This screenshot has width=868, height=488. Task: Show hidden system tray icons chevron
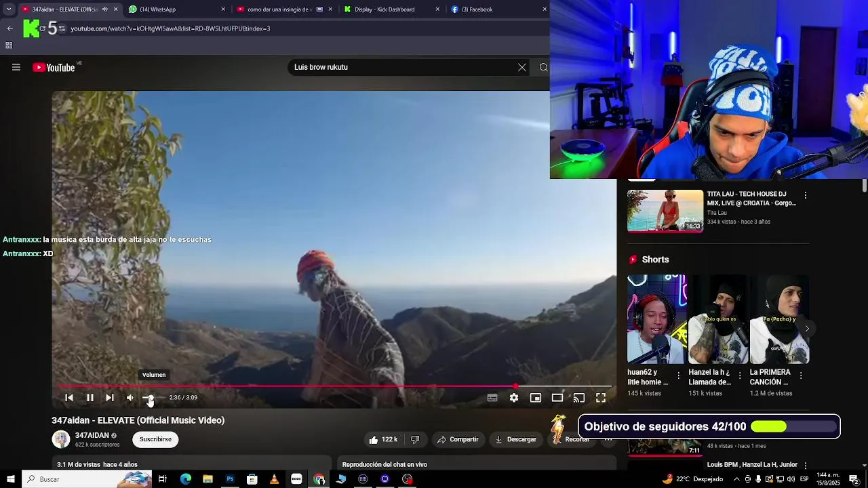coord(737,479)
